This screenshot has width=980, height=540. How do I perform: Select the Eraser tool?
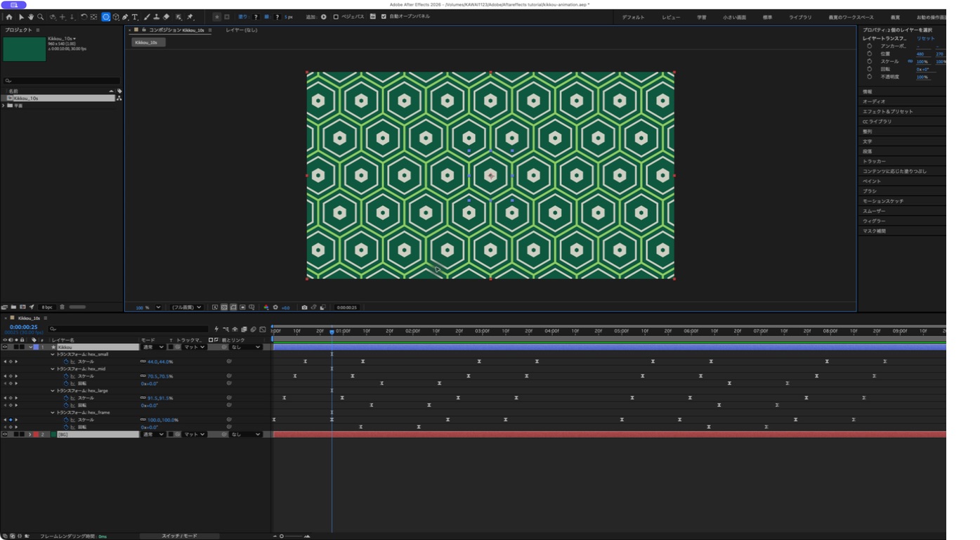[166, 17]
